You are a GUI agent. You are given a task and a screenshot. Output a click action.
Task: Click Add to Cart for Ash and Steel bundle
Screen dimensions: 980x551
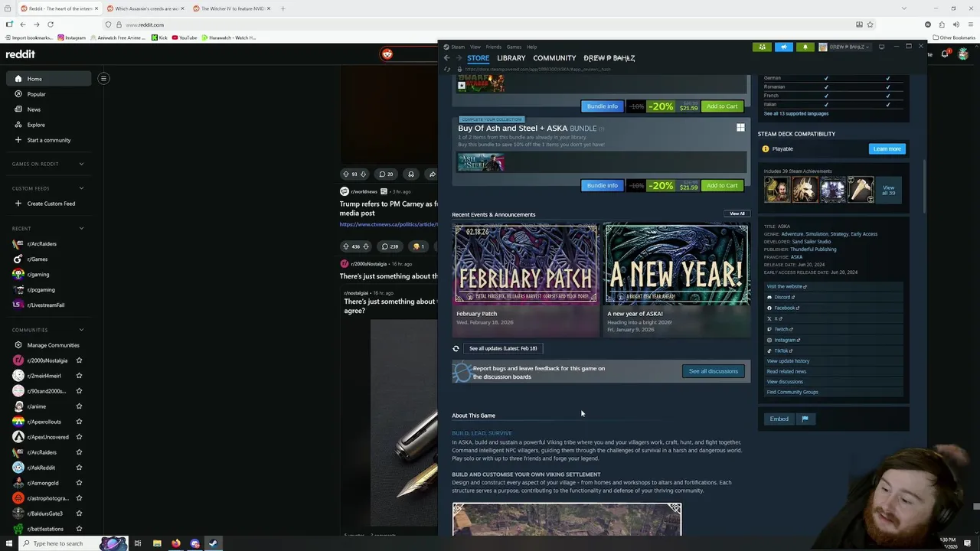click(722, 185)
